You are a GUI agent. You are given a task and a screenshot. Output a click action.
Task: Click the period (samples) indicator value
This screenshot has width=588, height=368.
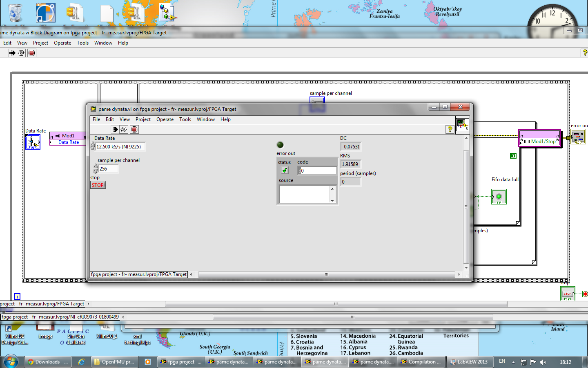click(351, 182)
